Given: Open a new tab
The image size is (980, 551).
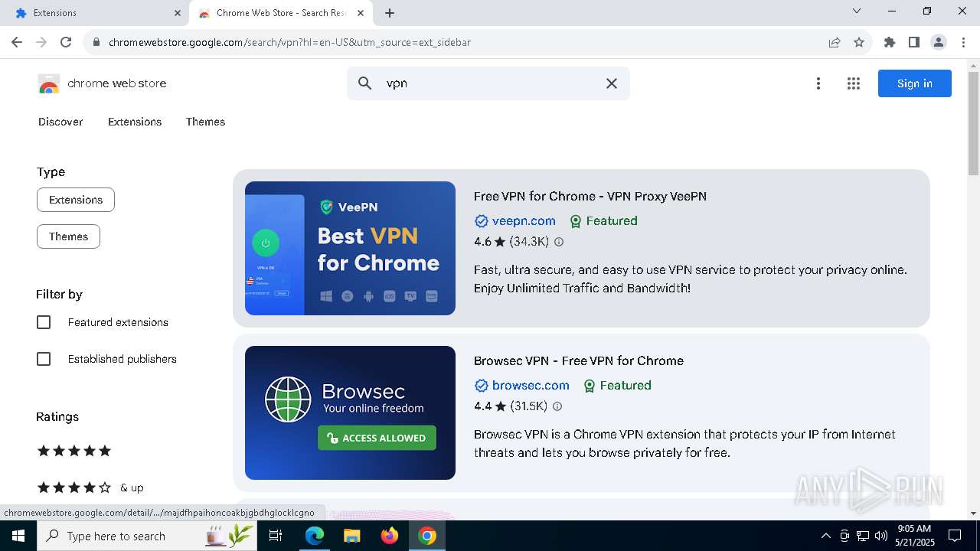Looking at the screenshot, I should pos(390,13).
